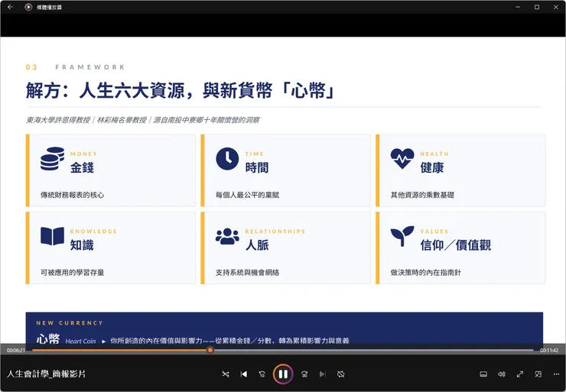Toggle repeat mode
Viewport: 566px width, 392px height.
point(341,374)
